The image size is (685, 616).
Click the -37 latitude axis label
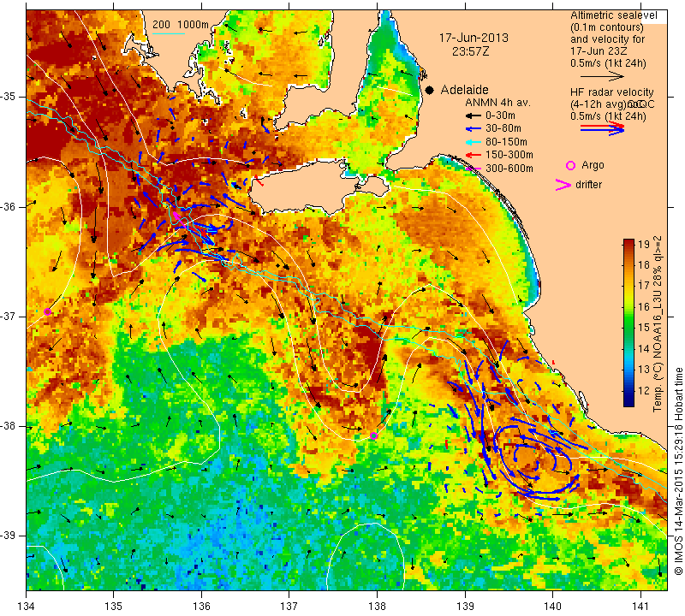click(x=9, y=316)
